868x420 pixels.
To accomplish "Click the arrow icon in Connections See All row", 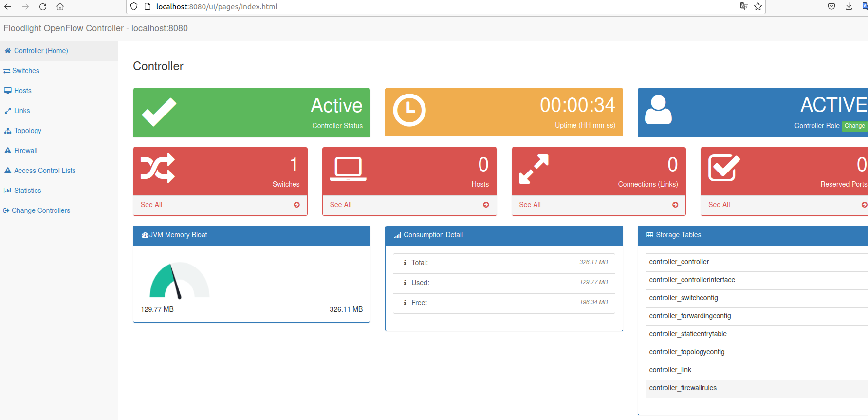I will pyautogui.click(x=675, y=205).
